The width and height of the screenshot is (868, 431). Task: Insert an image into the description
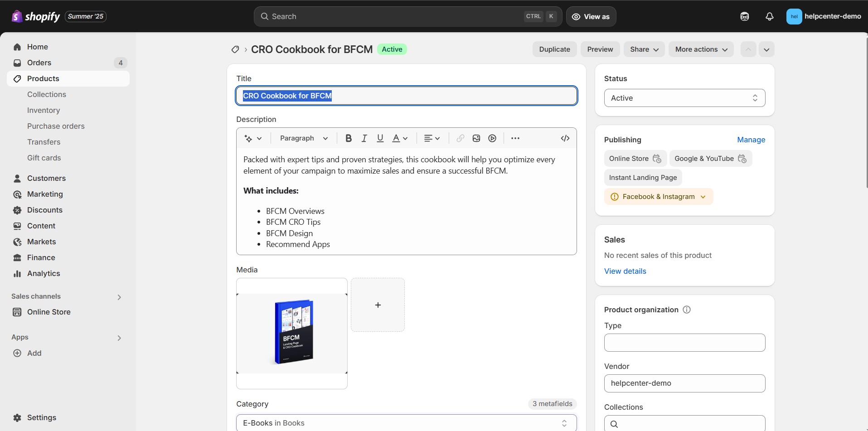[x=476, y=138]
